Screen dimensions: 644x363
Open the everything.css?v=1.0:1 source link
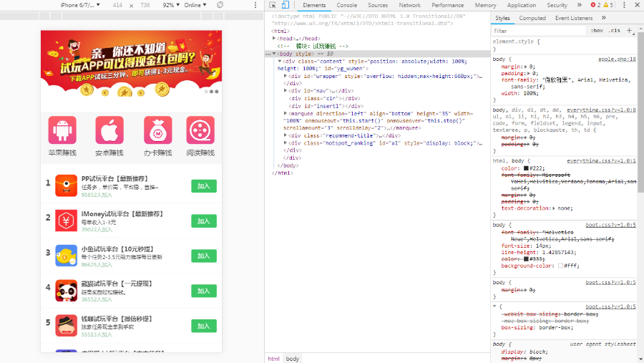tap(601, 161)
